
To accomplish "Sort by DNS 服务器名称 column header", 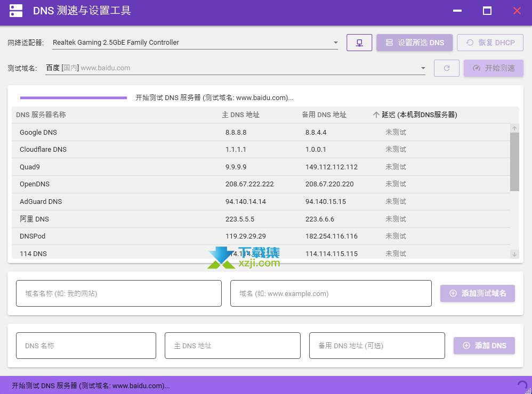I will click(x=41, y=115).
